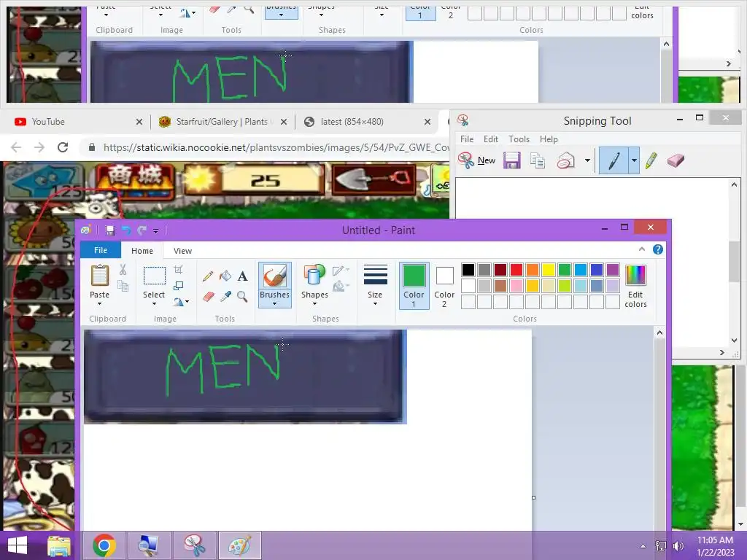Pick the yellow color swatch

click(549, 270)
